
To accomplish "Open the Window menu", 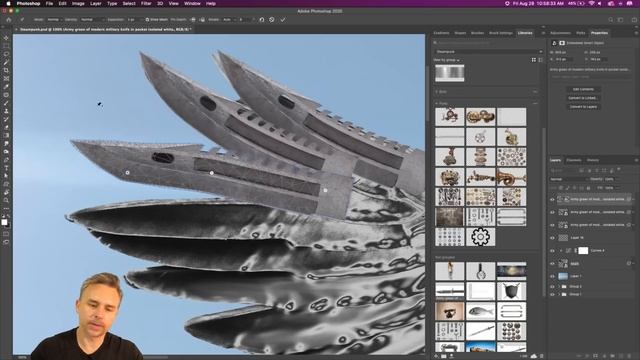I will coord(192,3).
